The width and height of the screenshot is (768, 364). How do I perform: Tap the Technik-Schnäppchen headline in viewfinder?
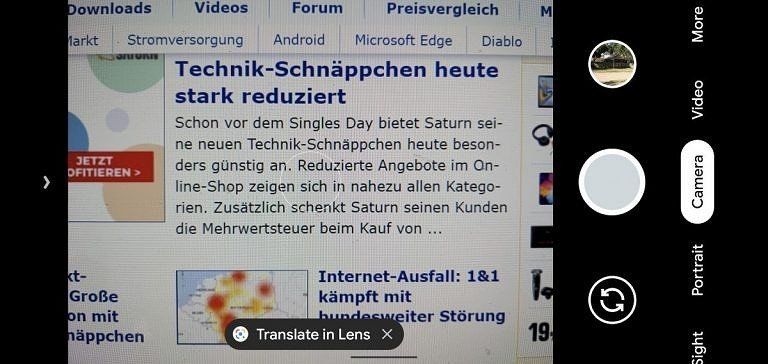click(336, 82)
